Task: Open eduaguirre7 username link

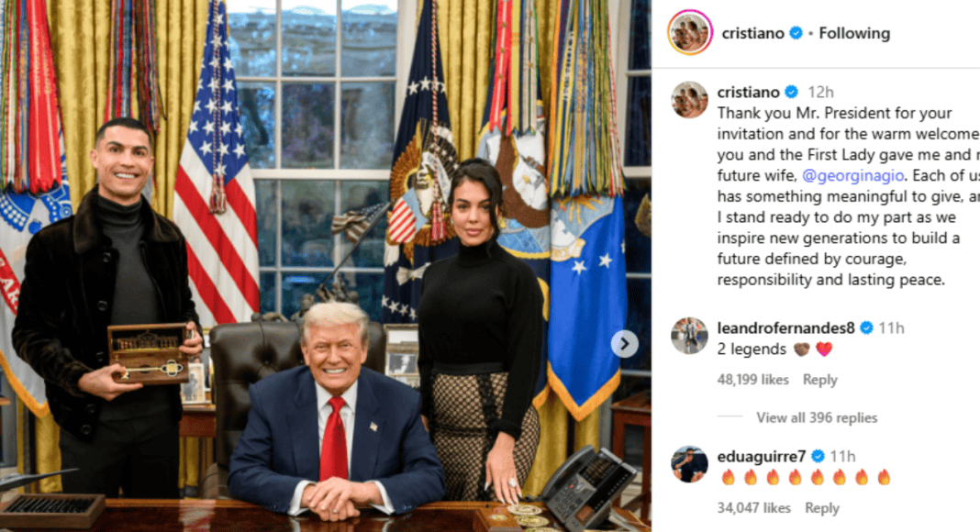Action: point(762,457)
